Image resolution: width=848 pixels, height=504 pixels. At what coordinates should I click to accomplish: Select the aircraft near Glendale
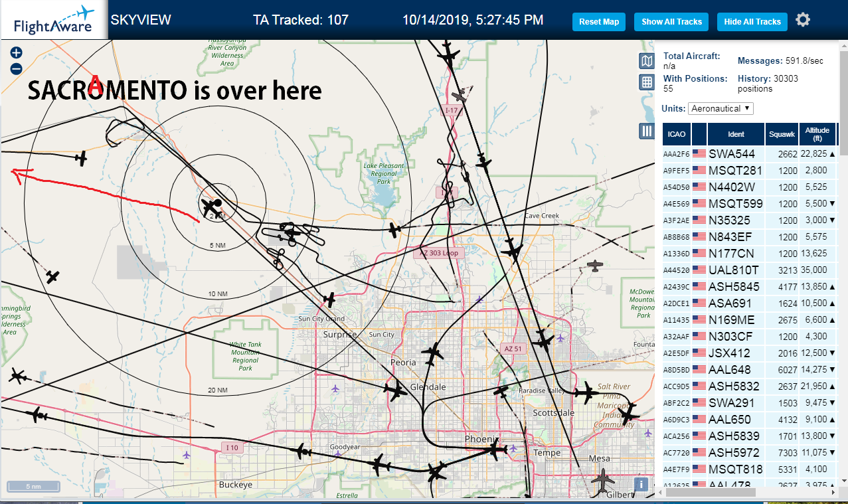click(x=396, y=391)
